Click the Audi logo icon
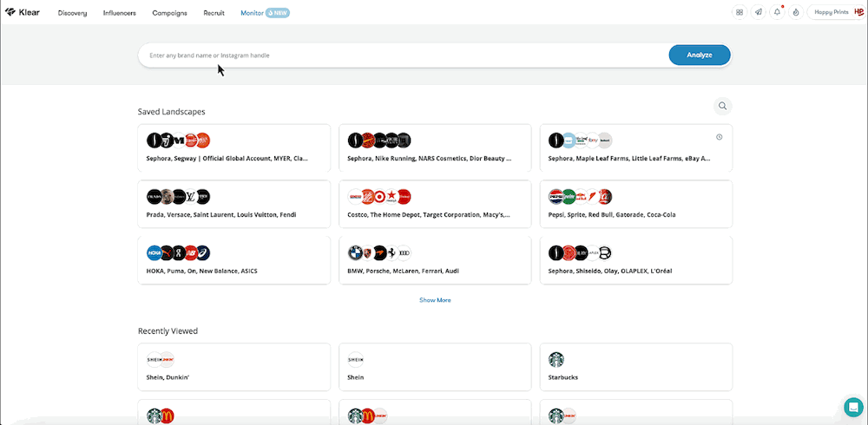868x425 pixels. tap(404, 253)
